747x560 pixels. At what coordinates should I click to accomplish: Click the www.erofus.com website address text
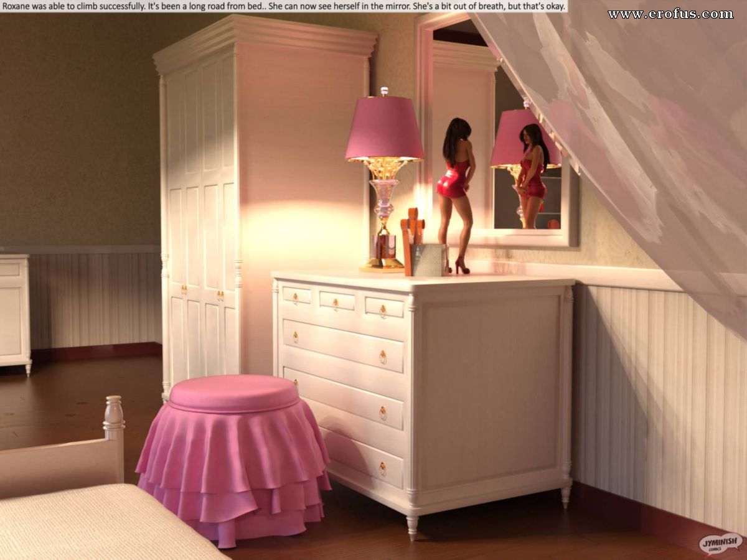pyautogui.click(x=670, y=14)
